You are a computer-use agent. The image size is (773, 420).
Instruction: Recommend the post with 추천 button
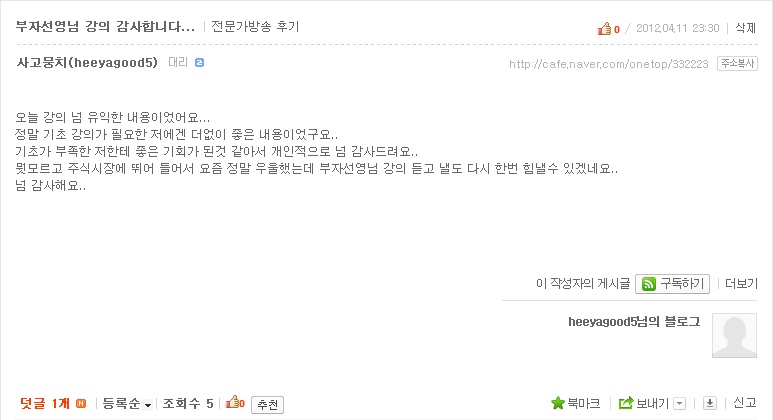[x=267, y=405]
